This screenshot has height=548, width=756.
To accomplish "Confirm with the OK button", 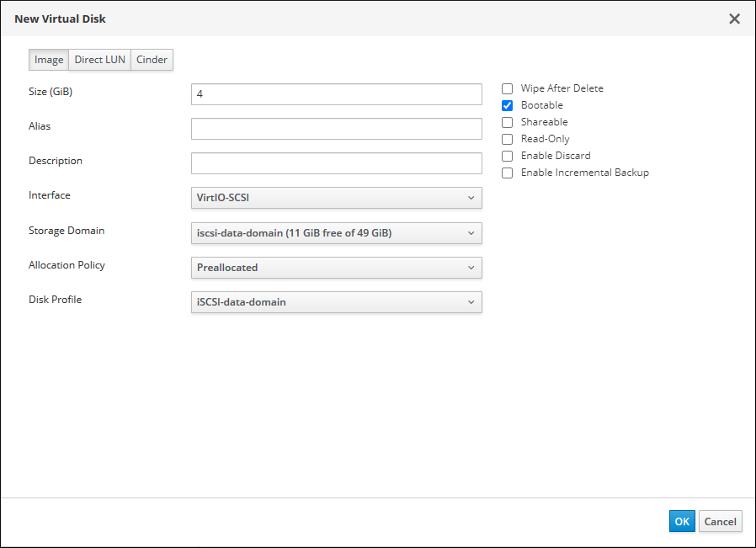I will [682, 521].
